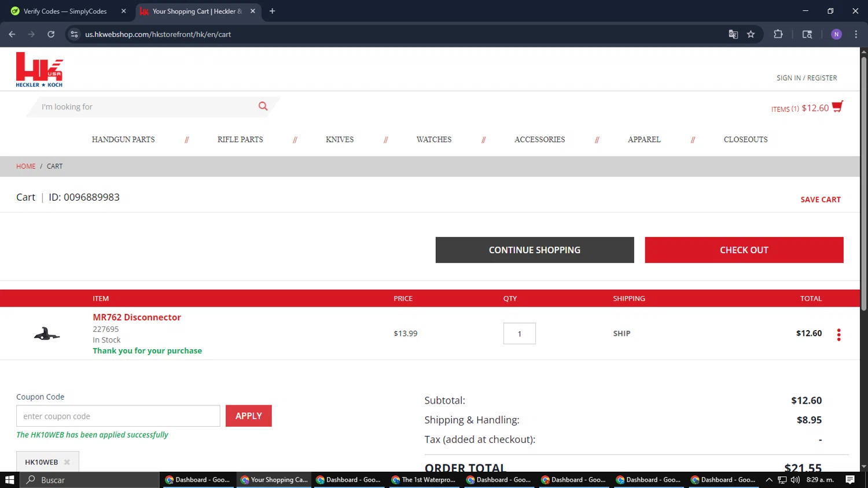
Task: Switch to the Verify Codes SimplyCodes tab
Action: (x=65, y=11)
